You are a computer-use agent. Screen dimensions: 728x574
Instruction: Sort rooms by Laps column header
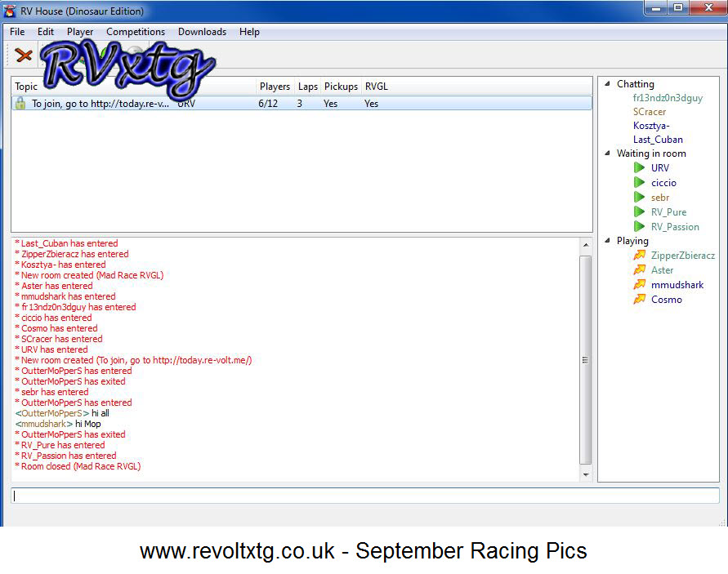(308, 87)
